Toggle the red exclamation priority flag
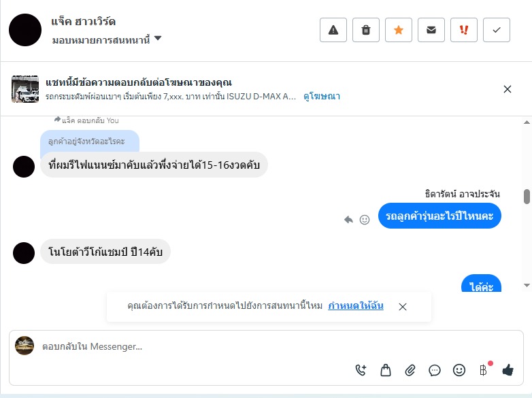Viewport: 532px width, 398px height. pos(464,30)
